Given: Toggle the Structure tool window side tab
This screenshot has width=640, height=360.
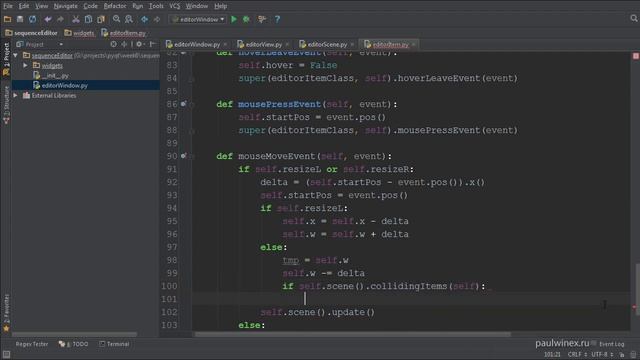Looking at the screenshot, I should [x=6, y=104].
